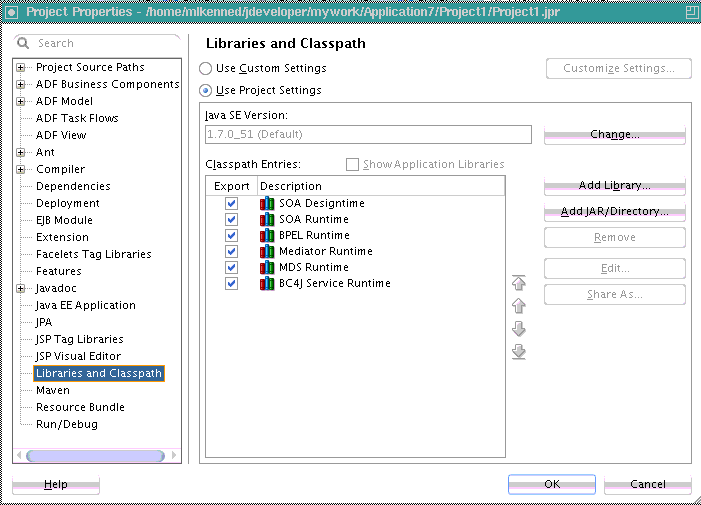Open Dependencies settings page
Screen dimensions: 701x505
coord(73,186)
